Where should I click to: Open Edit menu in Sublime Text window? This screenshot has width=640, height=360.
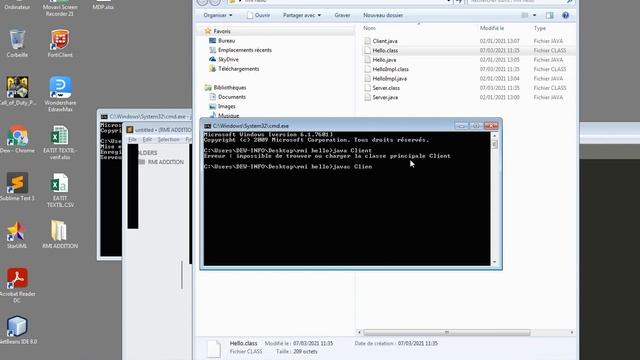pyautogui.click(x=147, y=139)
